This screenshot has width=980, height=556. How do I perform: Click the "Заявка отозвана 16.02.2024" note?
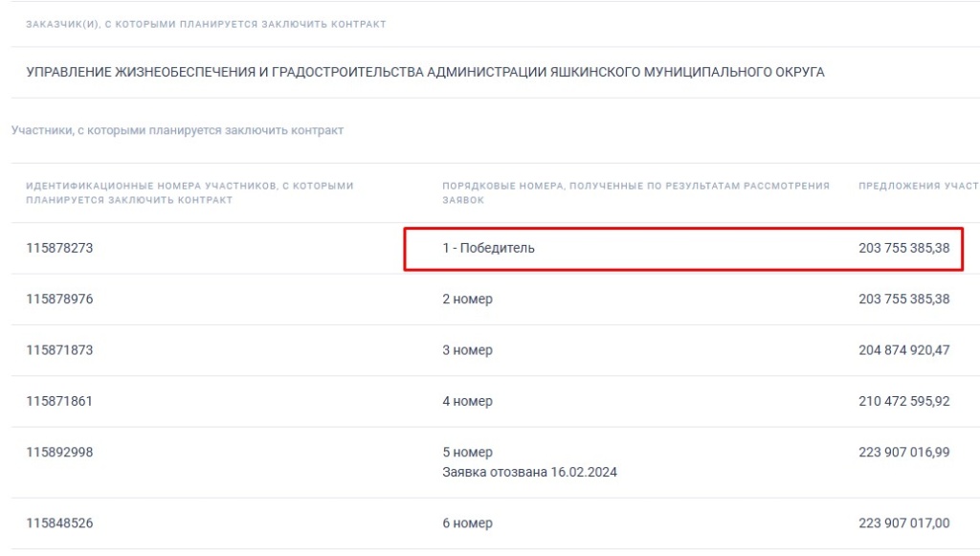529,471
